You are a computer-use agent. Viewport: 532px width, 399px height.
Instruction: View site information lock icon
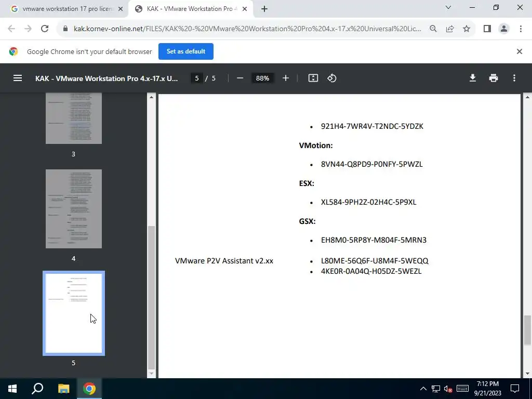pos(65,29)
